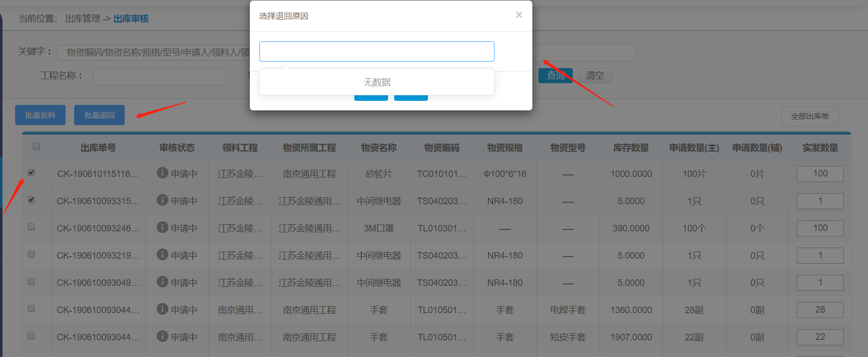
Task: Click info icon in CK-190610093219 row
Action: 162,255
